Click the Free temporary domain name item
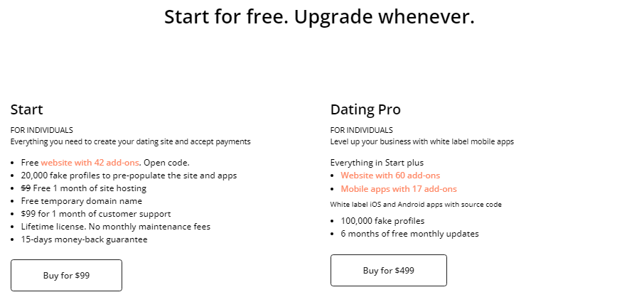644x302 pixels. coord(82,201)
